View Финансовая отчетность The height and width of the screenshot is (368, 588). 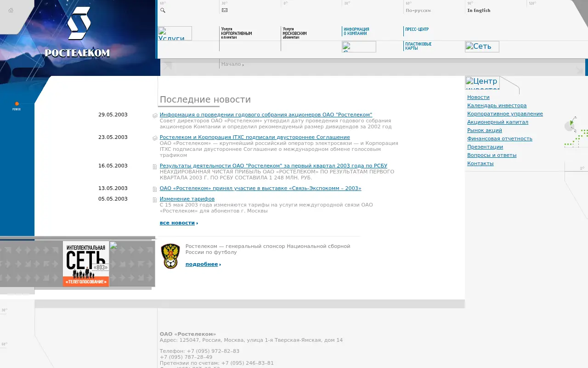click(500, 139)
